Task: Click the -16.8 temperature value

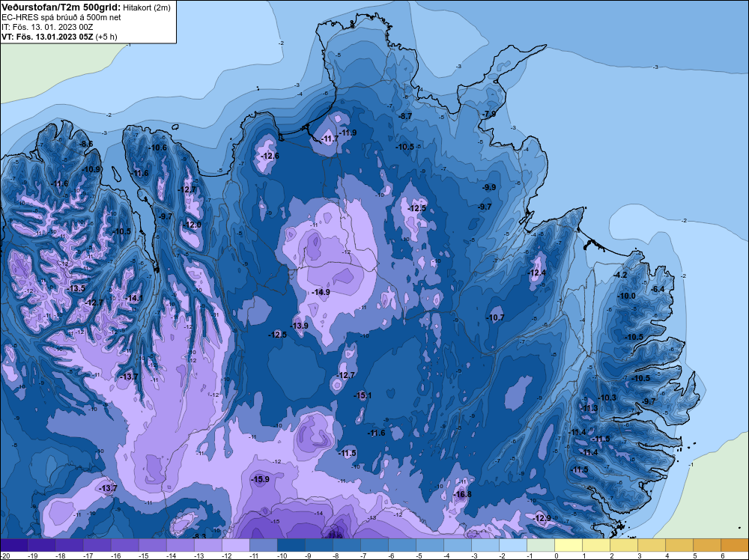Action: [462, 494]
